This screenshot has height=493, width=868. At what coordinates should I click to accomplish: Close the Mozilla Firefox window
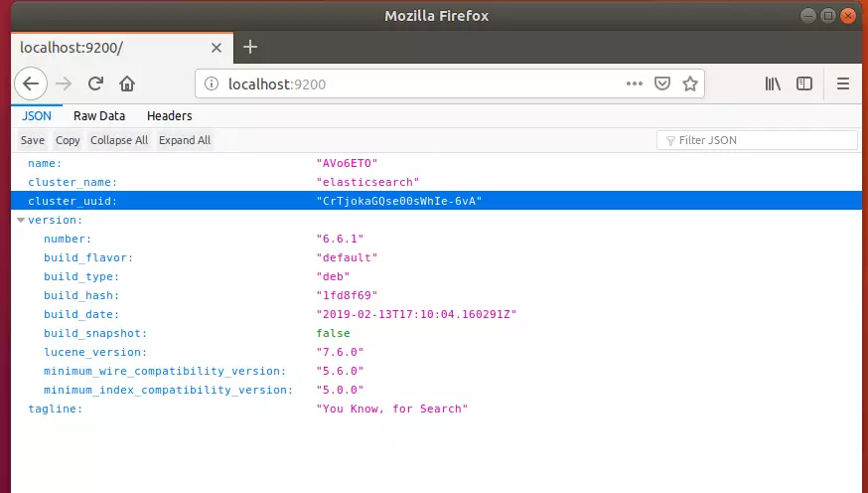point(848,16)
